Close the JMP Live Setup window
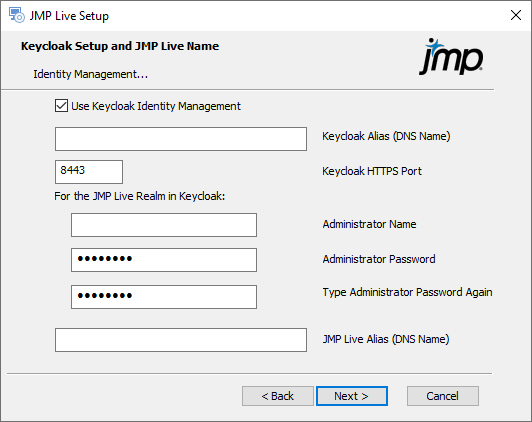Screen dimensions: 532x422 [516, 15]
